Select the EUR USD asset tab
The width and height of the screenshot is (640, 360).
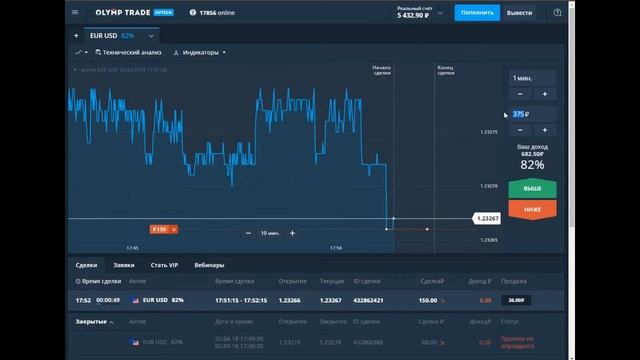122,36
